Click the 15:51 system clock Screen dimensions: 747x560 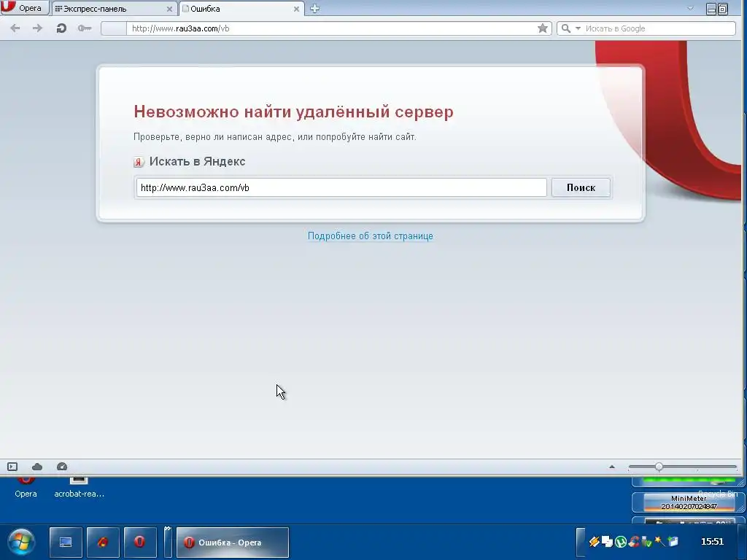(712, 542)
